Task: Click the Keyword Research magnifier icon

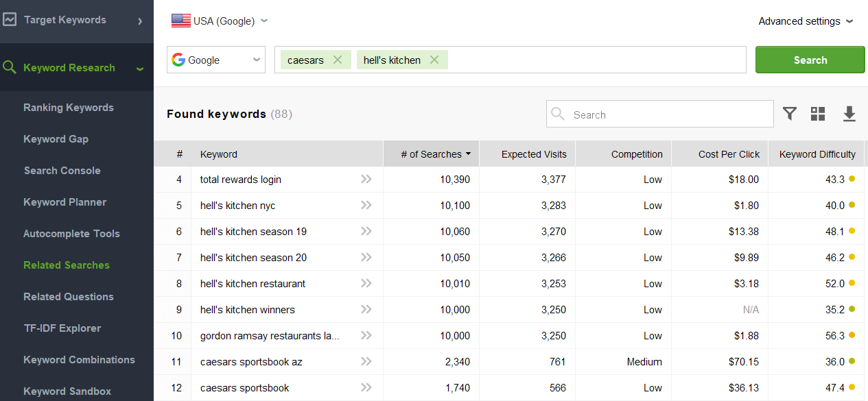Action: pyautogui.click(x=9, y=67)
